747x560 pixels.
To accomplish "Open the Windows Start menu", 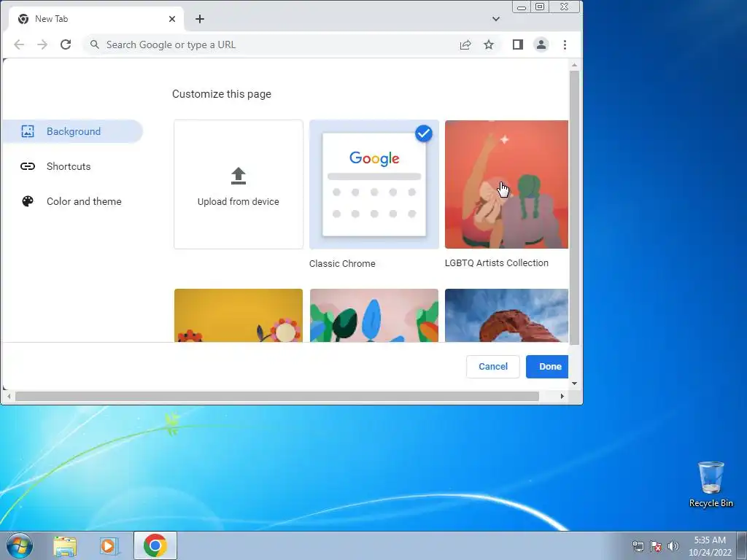I will pos(20,545).
